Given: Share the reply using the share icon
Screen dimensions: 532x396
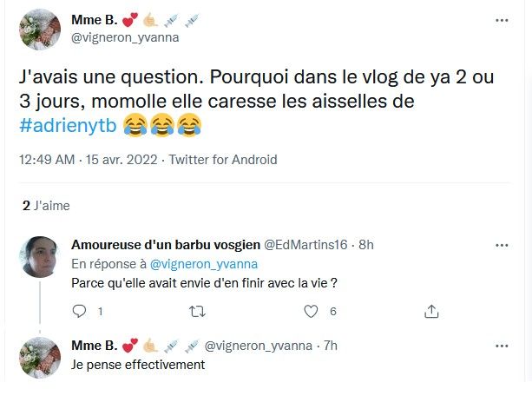Looking at the screenshot, I should pos(430,311).
